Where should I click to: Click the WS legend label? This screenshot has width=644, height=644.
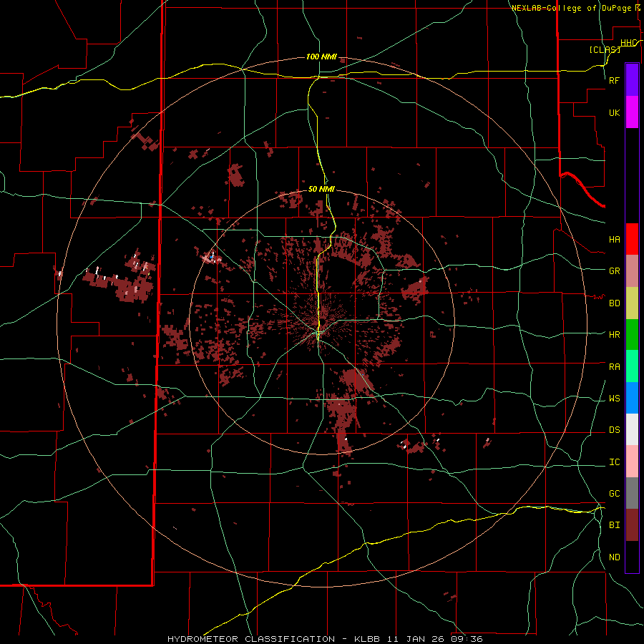coord(614,399)
